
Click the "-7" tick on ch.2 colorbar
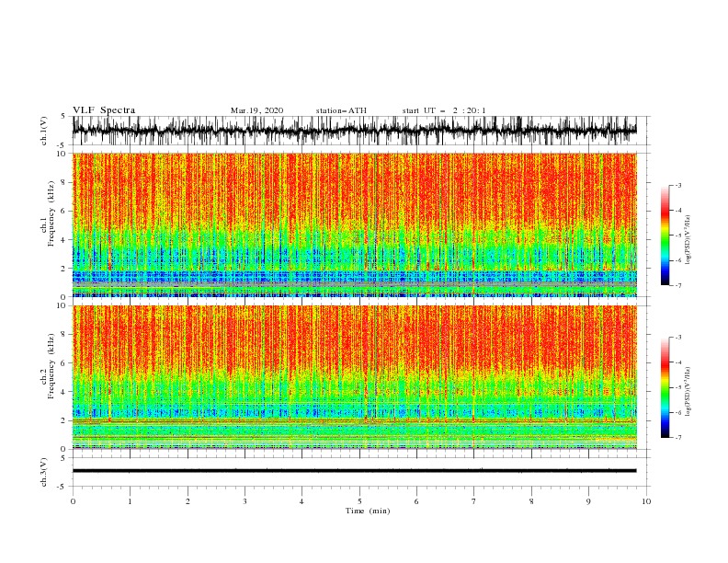click(677, 437)
